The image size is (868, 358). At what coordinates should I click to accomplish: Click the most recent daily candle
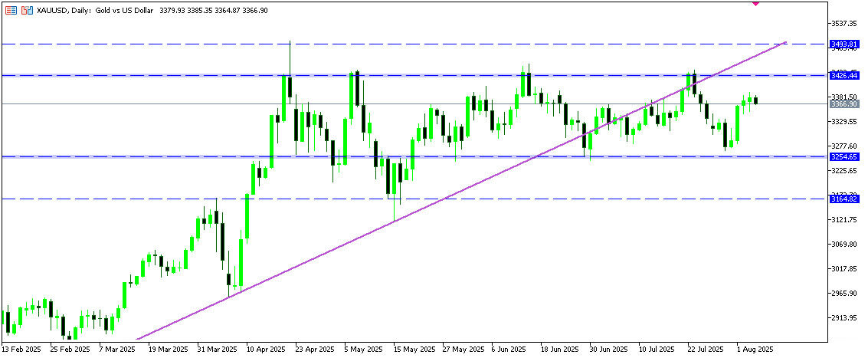[x=756, y=100]
